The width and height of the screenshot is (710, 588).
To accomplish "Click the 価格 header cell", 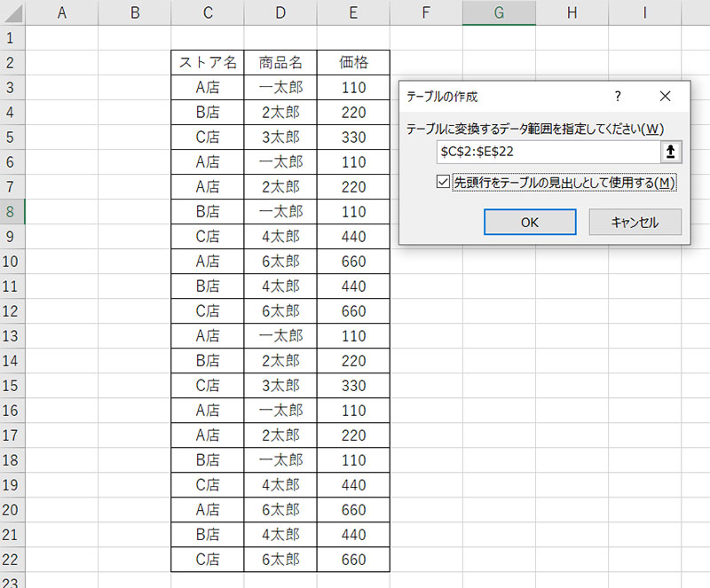I will 353,63.
